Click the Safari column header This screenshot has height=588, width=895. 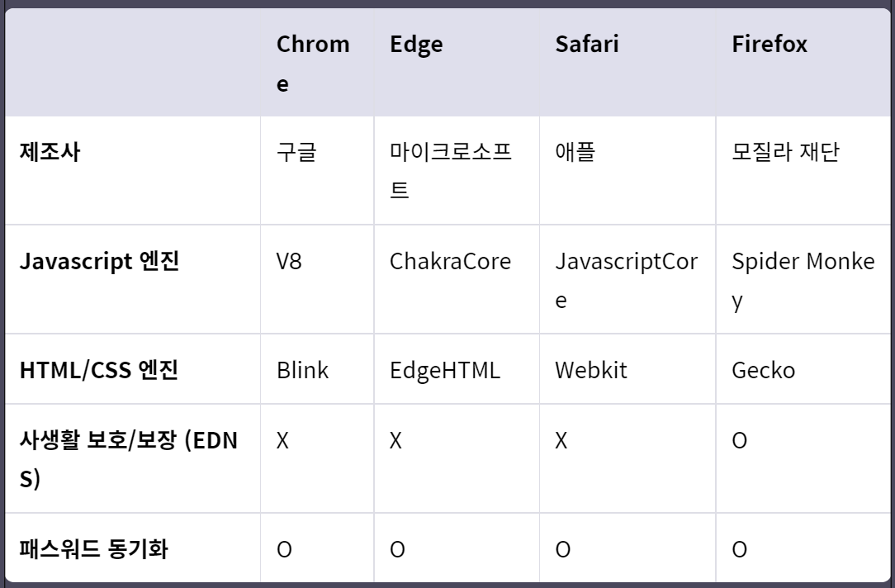(x=587, y=44)
